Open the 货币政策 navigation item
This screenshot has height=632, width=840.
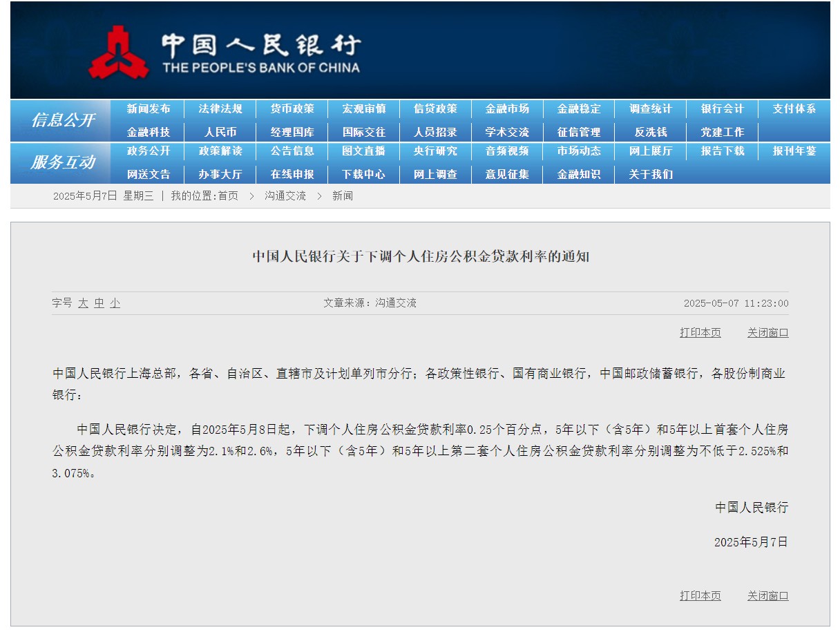[x=292, y=109]
